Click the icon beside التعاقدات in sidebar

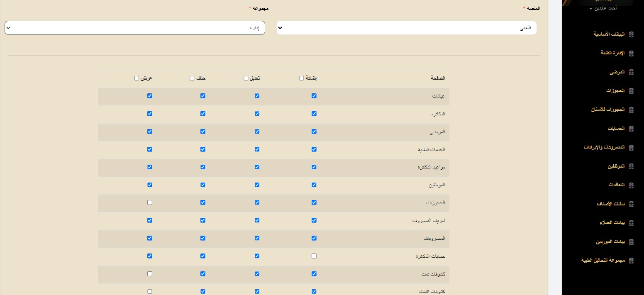pyautogui.click(x=631, y=185)
